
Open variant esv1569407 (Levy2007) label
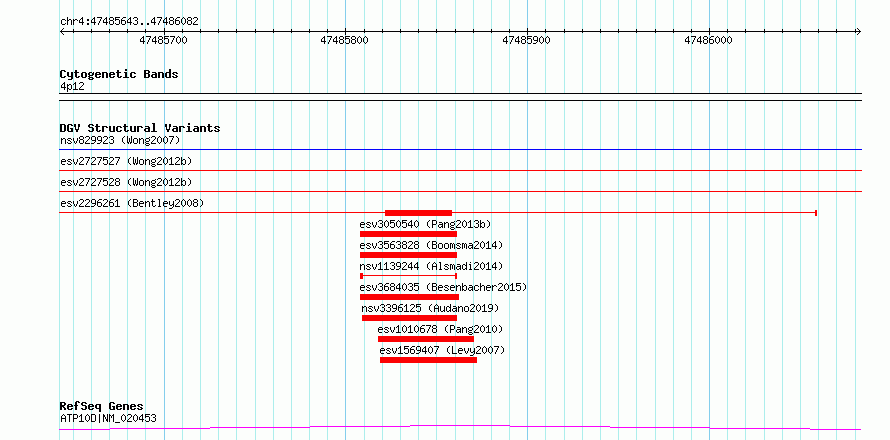tap(442, 350)
